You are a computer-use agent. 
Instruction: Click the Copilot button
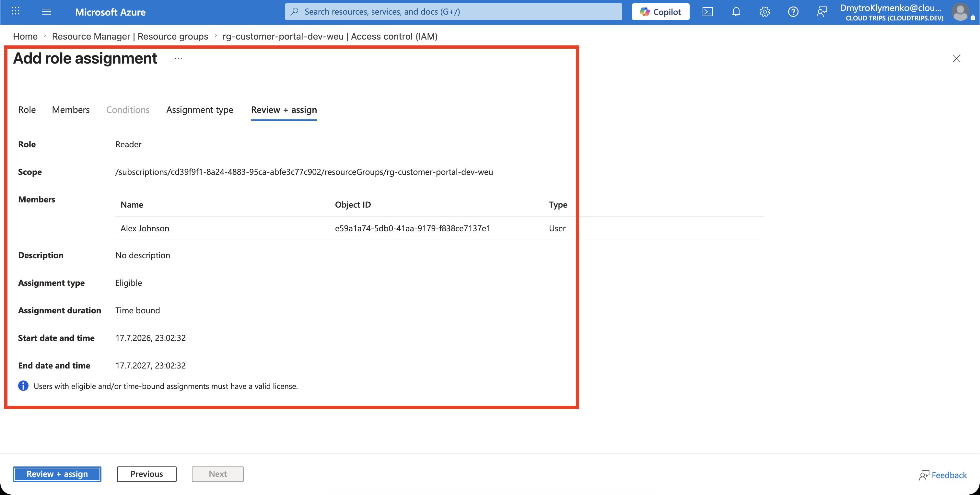click(660, 12)
